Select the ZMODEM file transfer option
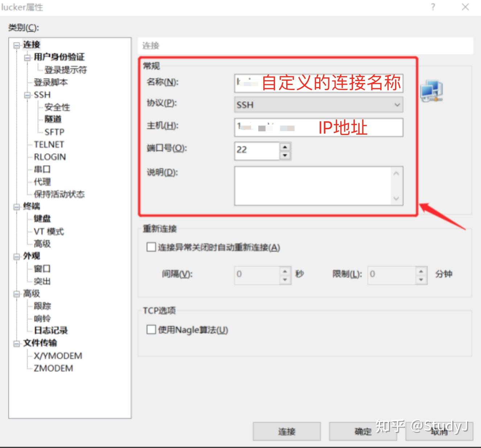 53,368
